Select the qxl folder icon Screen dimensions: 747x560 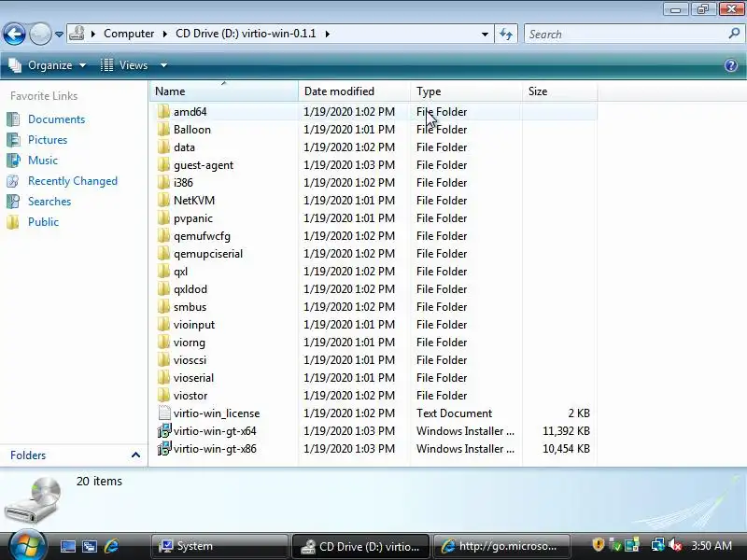pyautogui.click(x=163, y=272)
